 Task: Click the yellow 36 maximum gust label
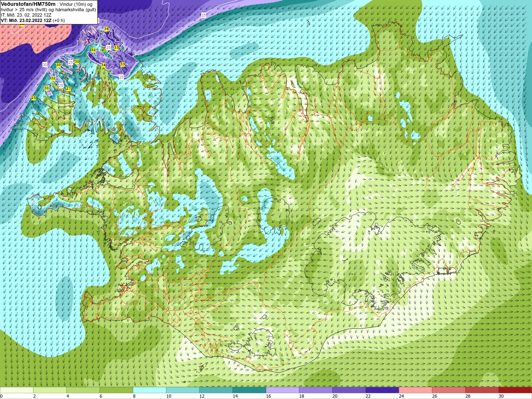click(106, 29)
